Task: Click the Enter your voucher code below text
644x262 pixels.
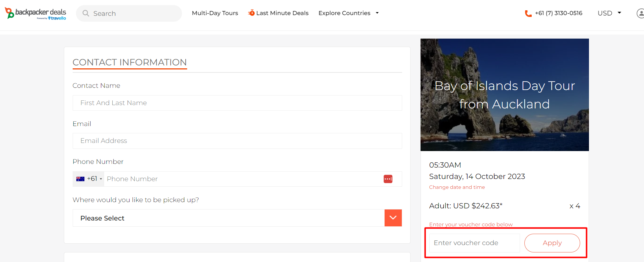Action: pos(471,224)
